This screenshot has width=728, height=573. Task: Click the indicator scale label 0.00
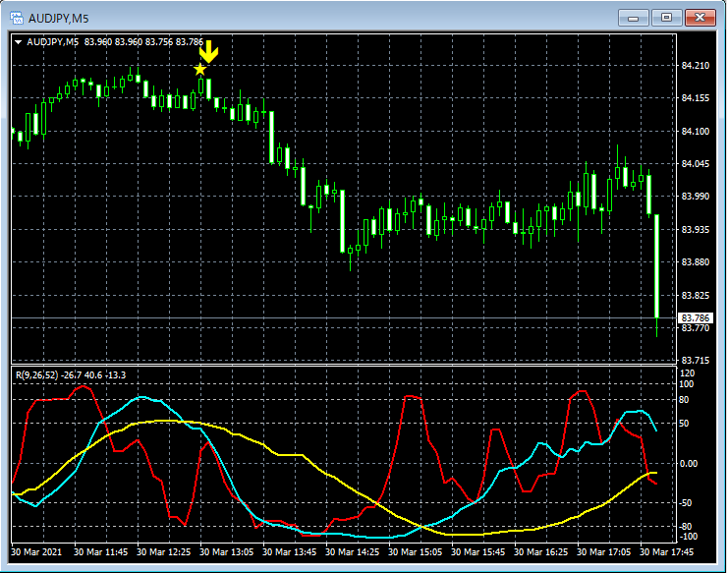688,464
